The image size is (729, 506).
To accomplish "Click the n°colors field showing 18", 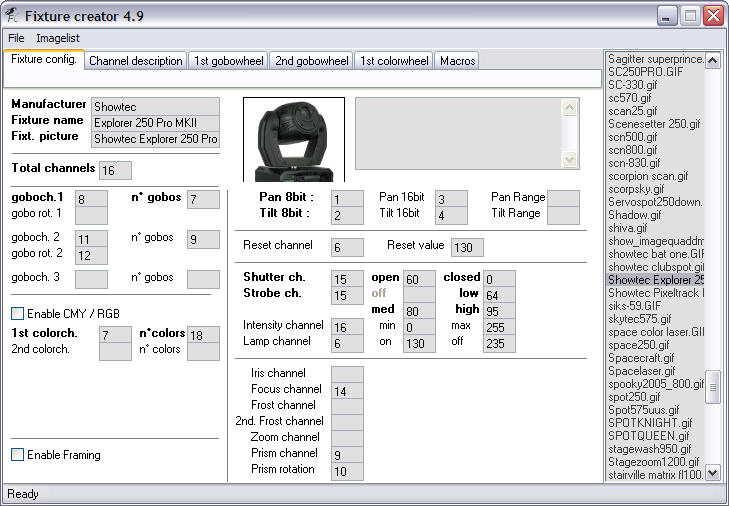I will click(203, 335).
